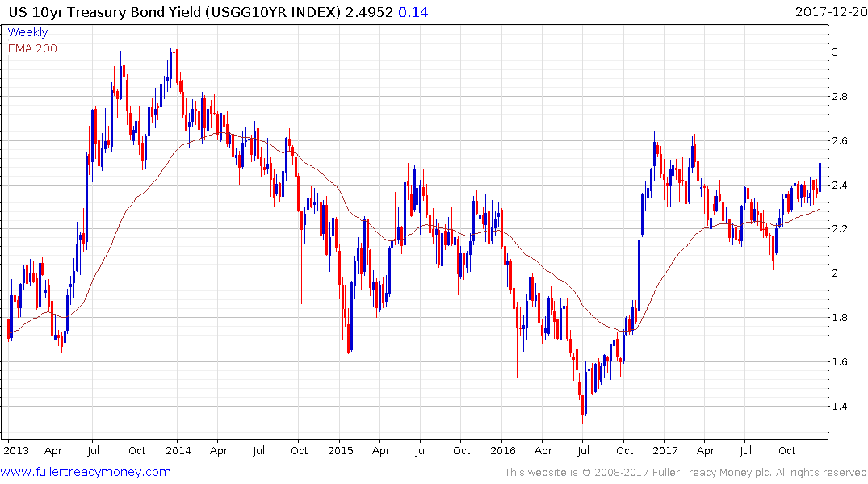Click the y-axis label '2.2'

840,229
